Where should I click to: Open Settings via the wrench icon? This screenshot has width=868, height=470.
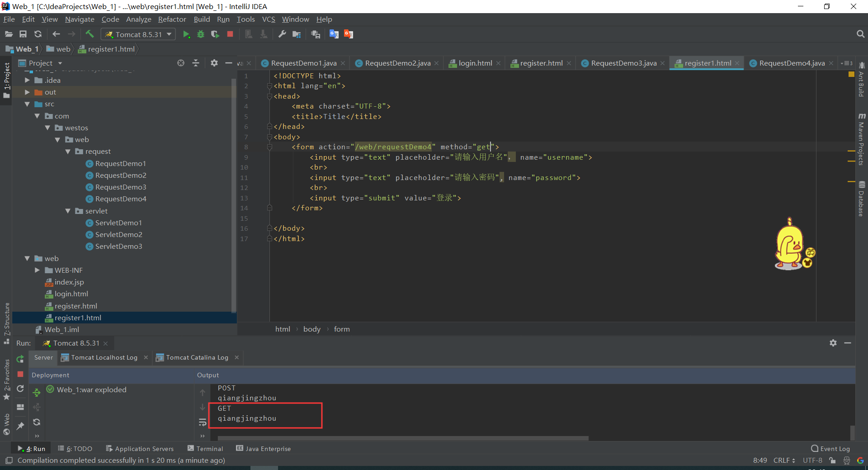pyautogui.click(x=282, y=34)
